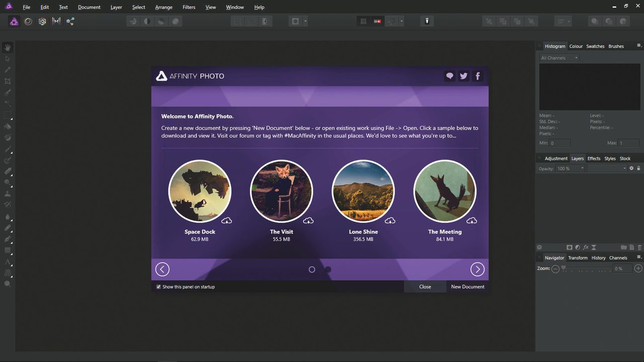Open the Layers panel gear settings

[x=631, y=168]
